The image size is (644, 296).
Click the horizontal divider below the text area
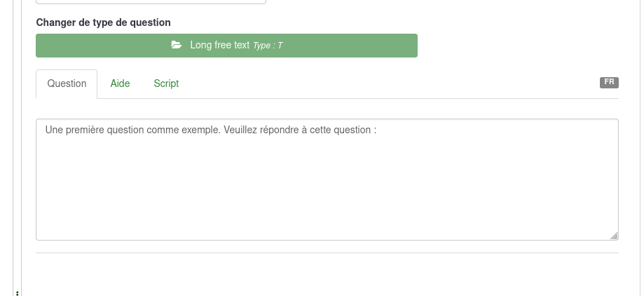pos(327,253)
